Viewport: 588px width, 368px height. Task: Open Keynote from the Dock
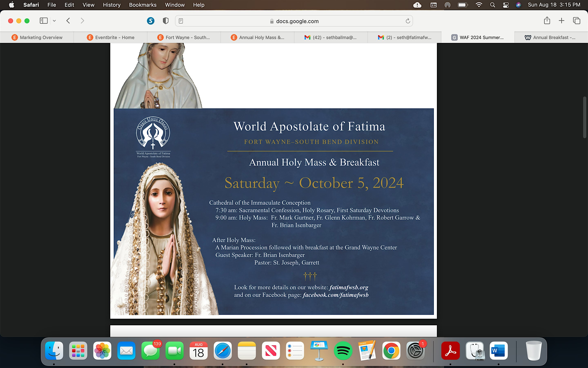click(319, 350)
